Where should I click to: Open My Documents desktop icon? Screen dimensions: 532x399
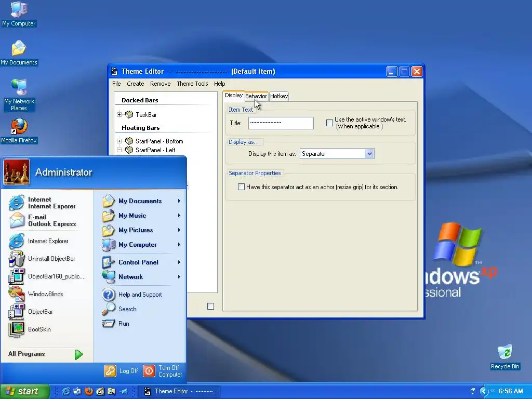[19, 53]
